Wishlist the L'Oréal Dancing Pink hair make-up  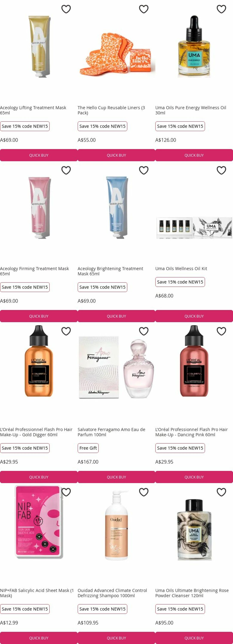pyautogui.click(x=221, y=331)
